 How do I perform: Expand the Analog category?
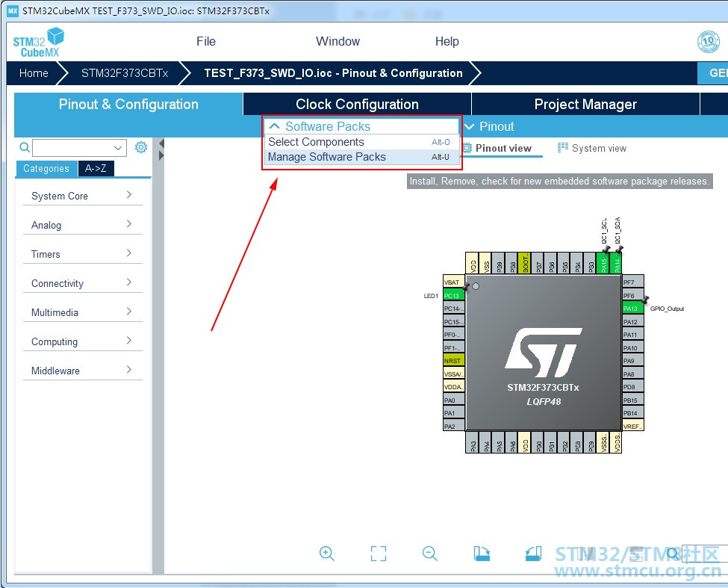pos(83,225)
